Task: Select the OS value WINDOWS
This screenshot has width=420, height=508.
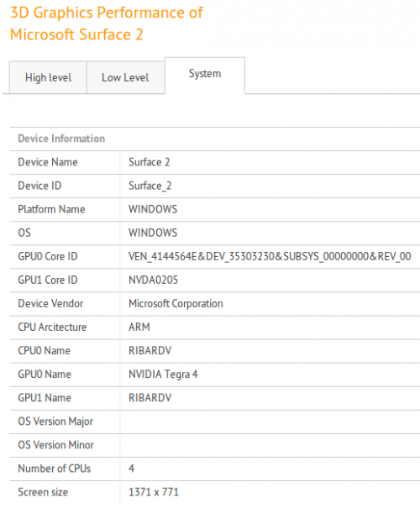Action: pyautogui.click(x=153, y=233)
